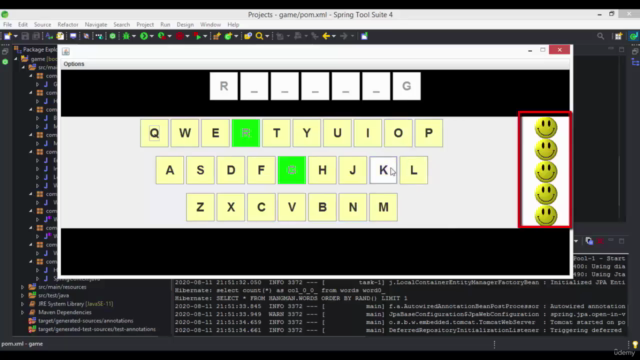Viewport: 640px width, 360px height.
Task: Open the Window menu
Action: (210, 24)
